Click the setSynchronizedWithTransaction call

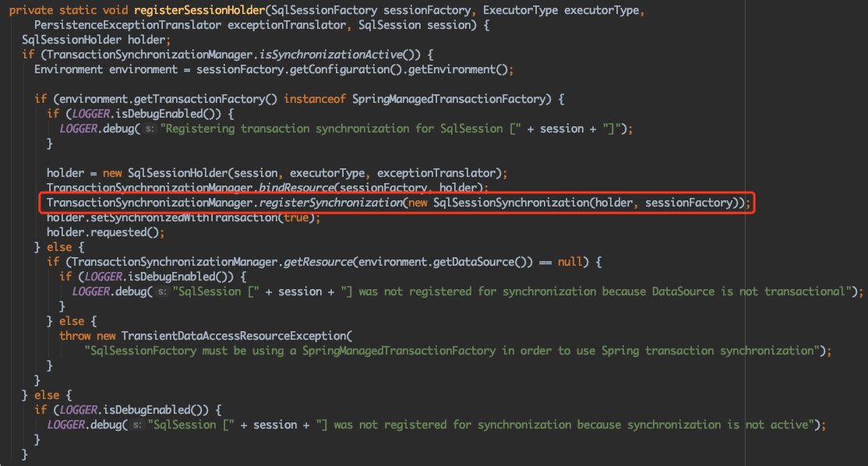[x=184, y=217]
